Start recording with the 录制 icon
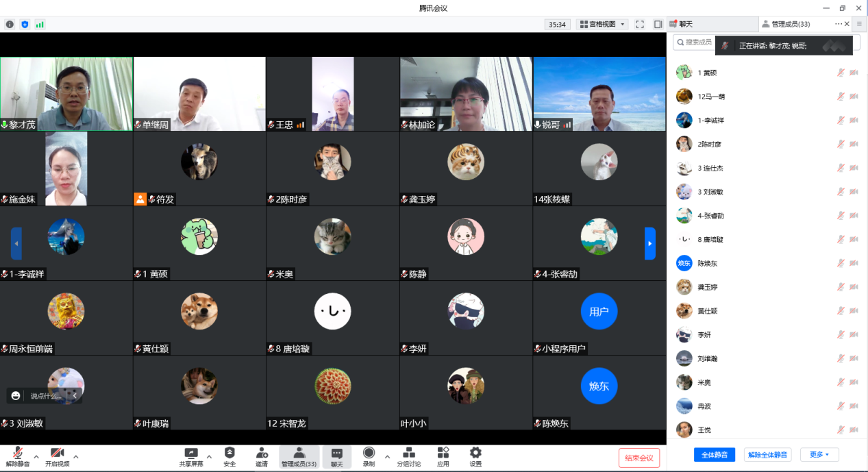The image size is (868, 472). pos(369,457)
